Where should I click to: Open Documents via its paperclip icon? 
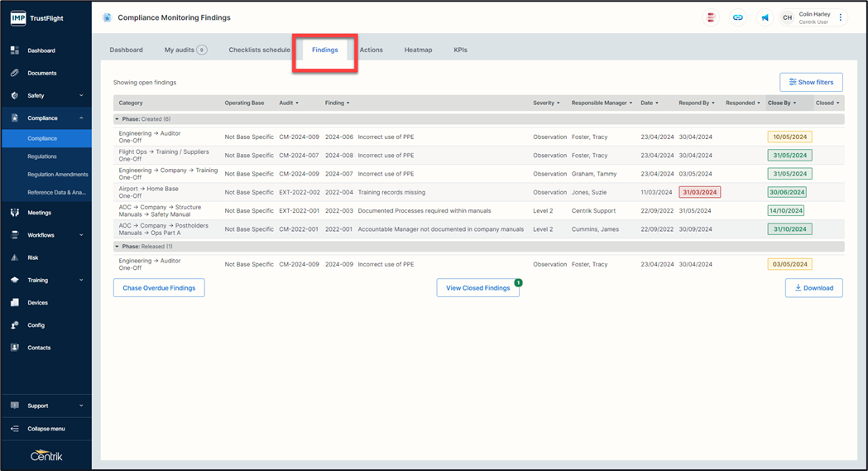tap(15, 73)
